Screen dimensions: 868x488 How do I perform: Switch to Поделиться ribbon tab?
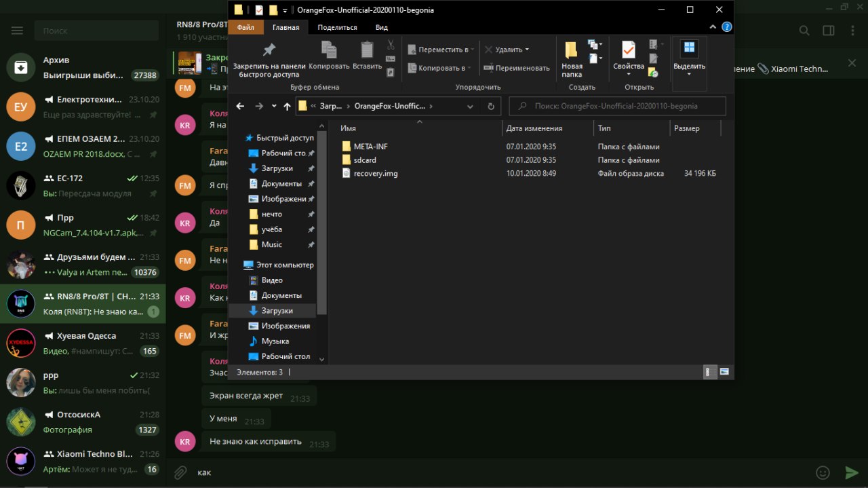[337, 27]
